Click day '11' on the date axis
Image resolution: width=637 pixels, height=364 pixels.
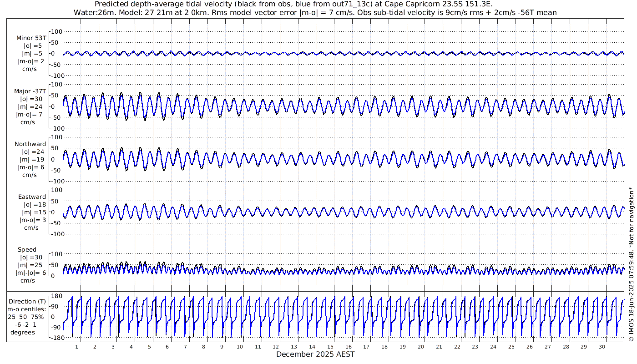click(x=258, y=347)
